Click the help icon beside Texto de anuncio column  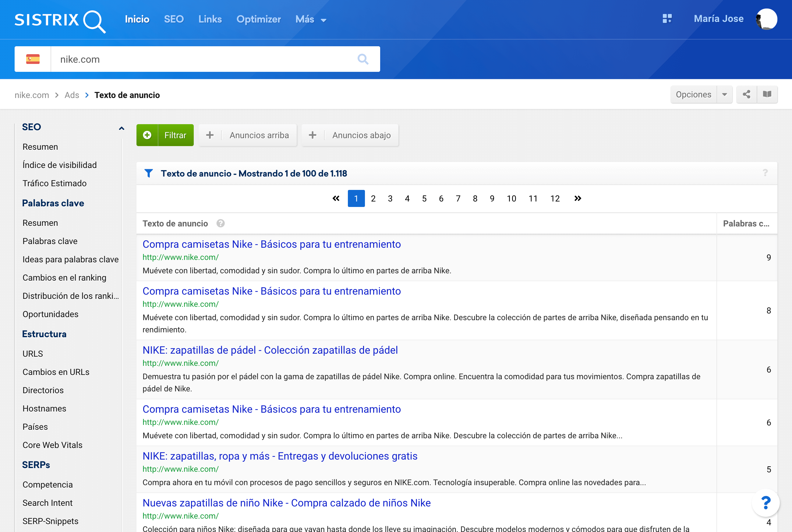[x=220, y=223]
